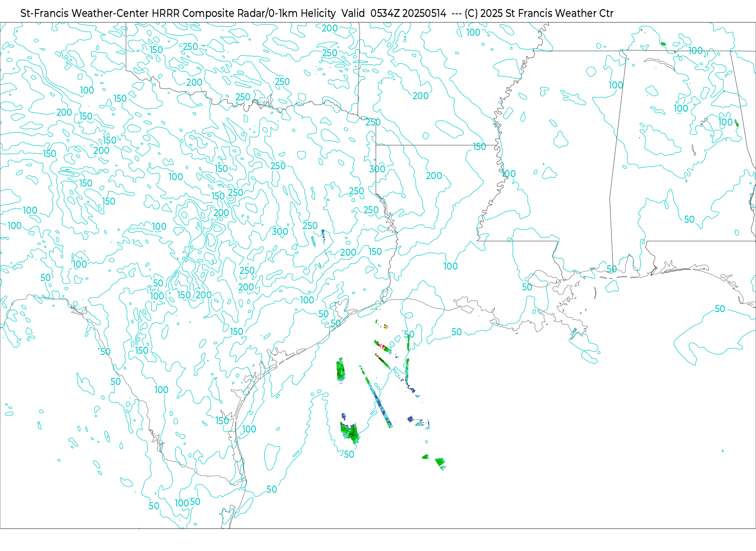756x551 pixels.
Task: Click the "St-Francis Weather-Center" text in the title
Action: (x=84, y=13)
